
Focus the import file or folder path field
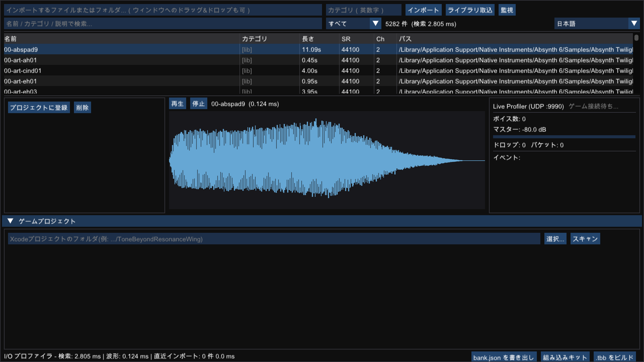pyautogui.click(x=163, y=10)
